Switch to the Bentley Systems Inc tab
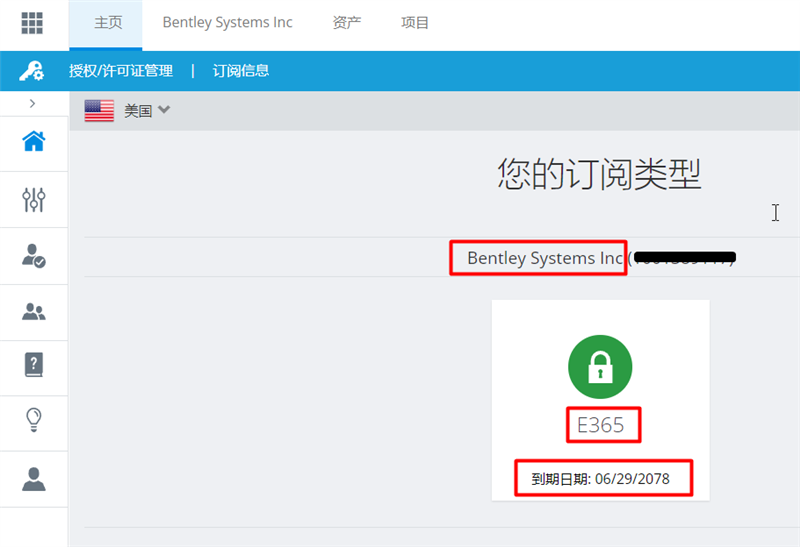The height and width of the screenshot is (547, 800). [228, 22]
